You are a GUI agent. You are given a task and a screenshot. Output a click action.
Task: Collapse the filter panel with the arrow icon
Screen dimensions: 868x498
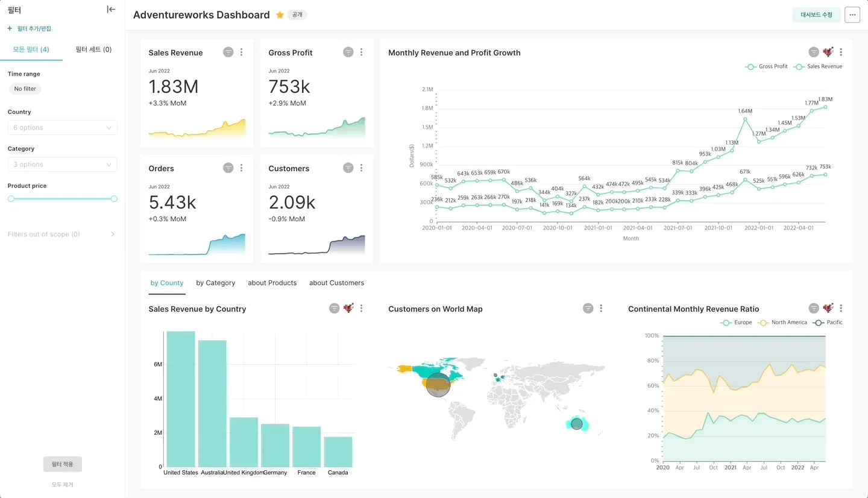tap(111, 10)
